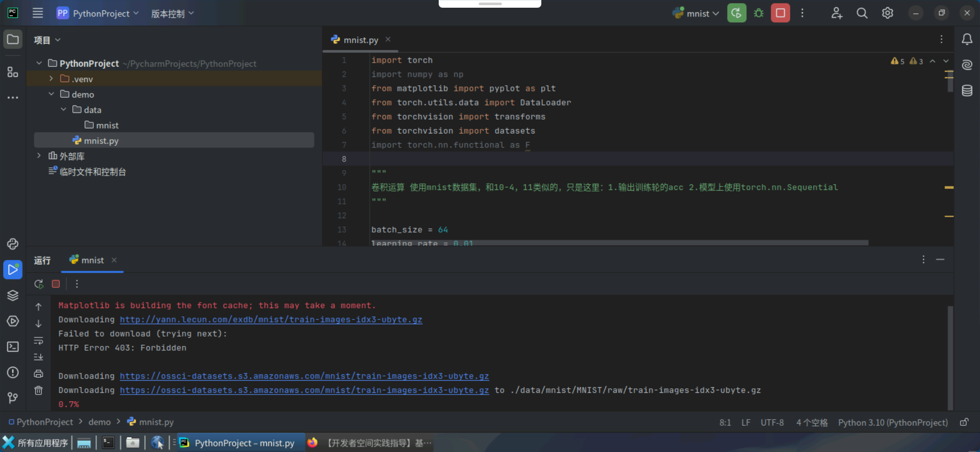The height and width of the screenshot is (452, 980).
Task: Click the Python 3.10 interpreter status widget
Action: coord(892,422)
